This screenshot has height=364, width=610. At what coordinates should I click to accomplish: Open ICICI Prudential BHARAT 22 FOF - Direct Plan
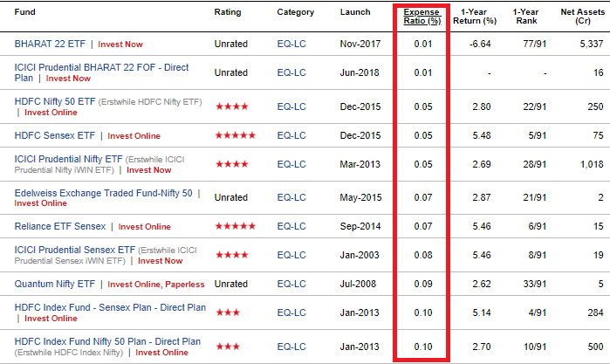coord(101,72)
